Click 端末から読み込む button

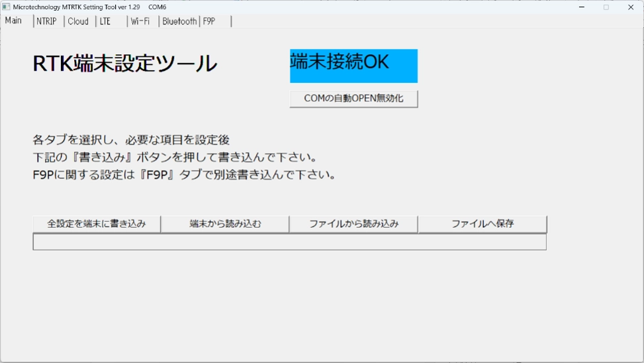[225, 224]
